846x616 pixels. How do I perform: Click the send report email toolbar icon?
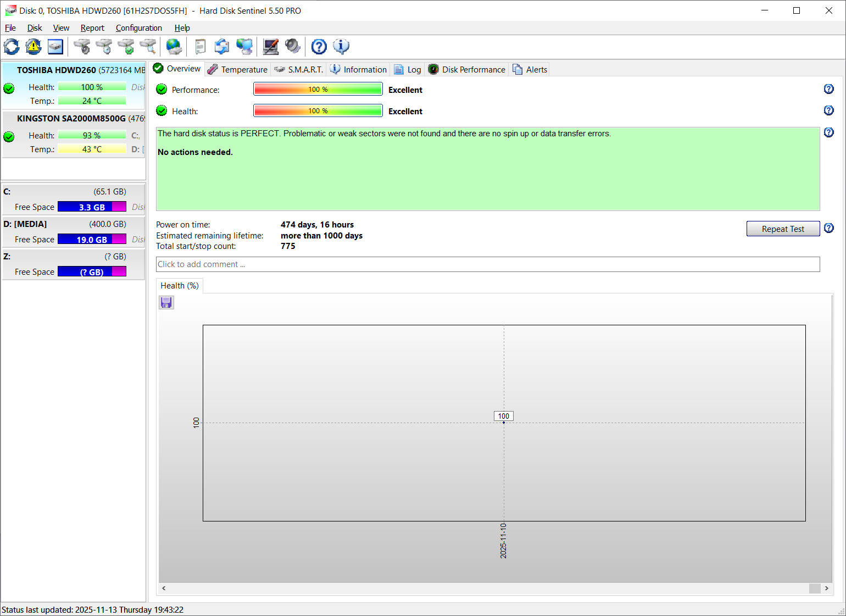tap(222, 47)
